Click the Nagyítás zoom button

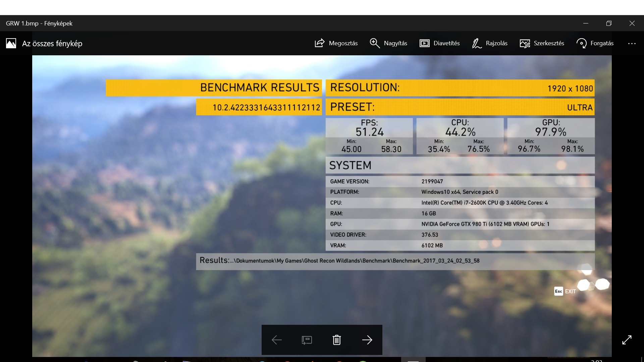pos(388,43)
